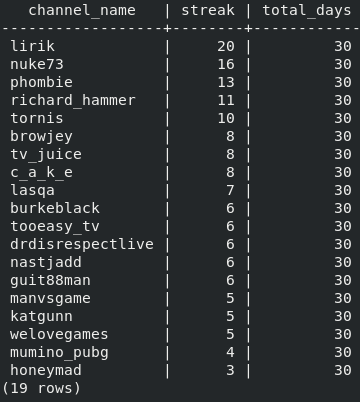Click the c_a_k_e channel entry

tap(41, 173)
